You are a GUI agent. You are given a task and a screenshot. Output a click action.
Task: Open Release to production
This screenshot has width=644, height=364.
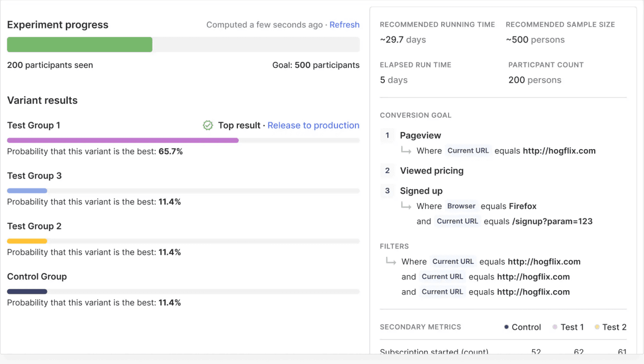point(314,125)
